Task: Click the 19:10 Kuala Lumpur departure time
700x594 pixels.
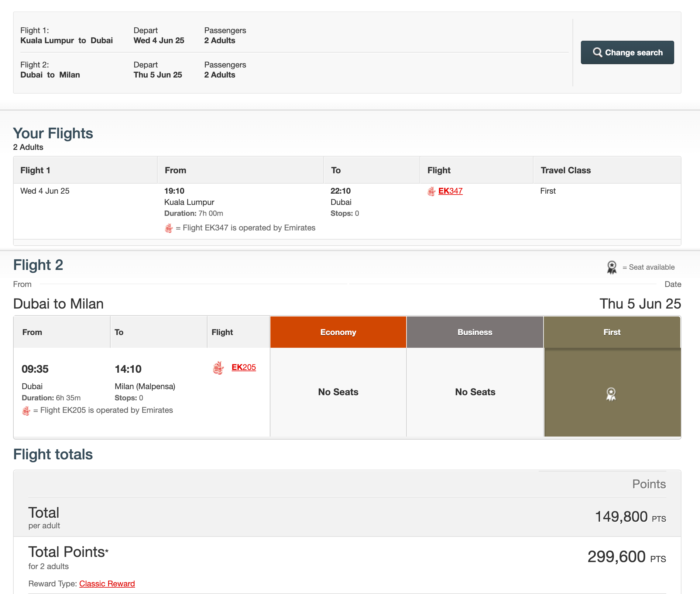Action: point(174,191)
